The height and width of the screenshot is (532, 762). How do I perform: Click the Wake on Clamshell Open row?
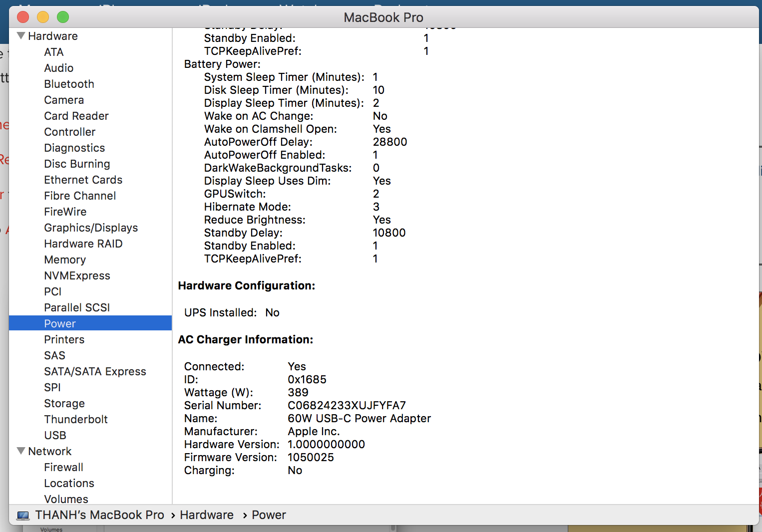pos(298,129)
